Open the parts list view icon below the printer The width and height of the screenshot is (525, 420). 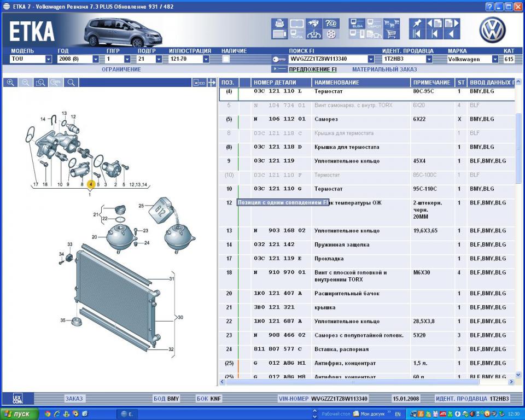pyautogui.click(x=279, y=34)
